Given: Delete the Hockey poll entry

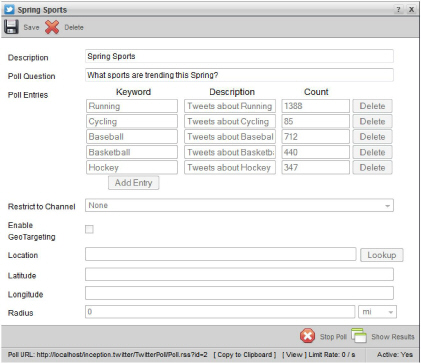Looking at the screenshot, I should (x=372, y=168).
